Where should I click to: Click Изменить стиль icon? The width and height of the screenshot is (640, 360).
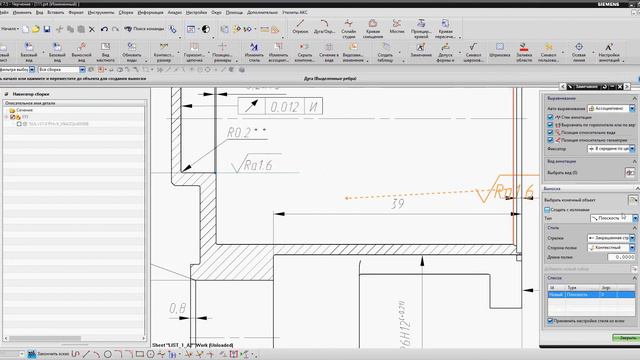tap(254, 52)
